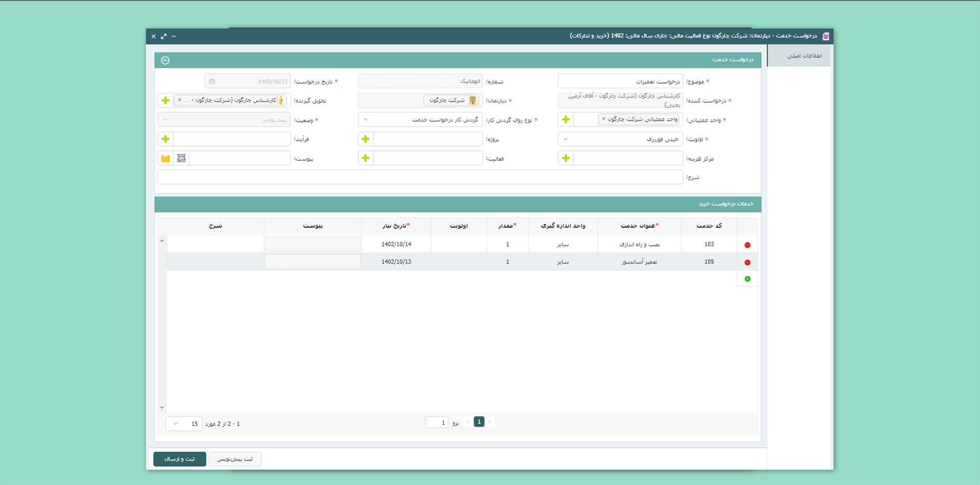
Task: Click the add icon beside تحویل گیرنده
Action: coord(165,100)
